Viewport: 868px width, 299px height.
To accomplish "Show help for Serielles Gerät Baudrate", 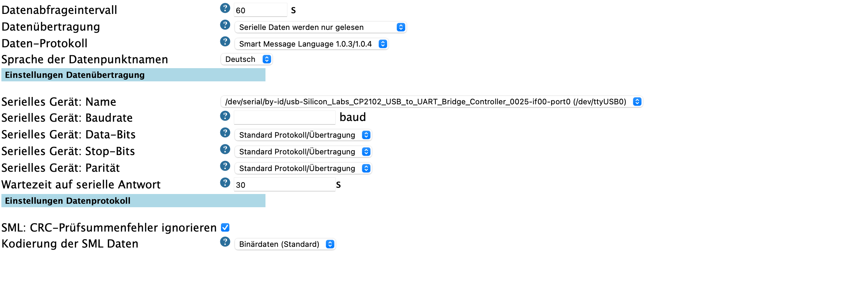I will pyautogui.click(x=225, y=116).
